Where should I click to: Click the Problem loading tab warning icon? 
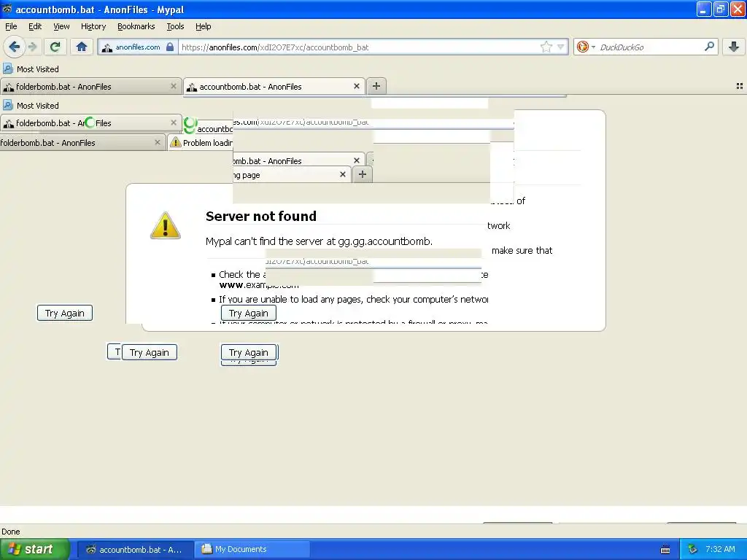(176, 142)
